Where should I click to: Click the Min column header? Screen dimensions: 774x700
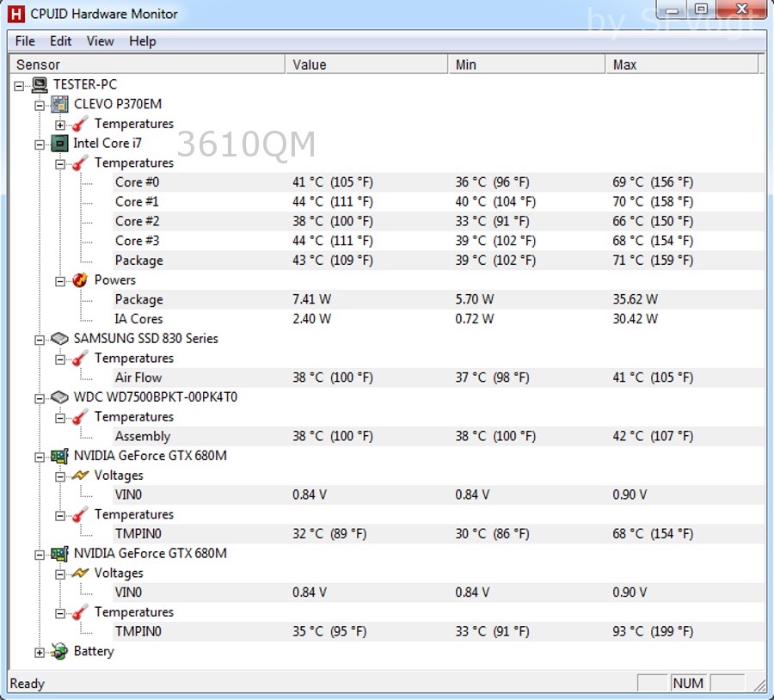(526, 64)
